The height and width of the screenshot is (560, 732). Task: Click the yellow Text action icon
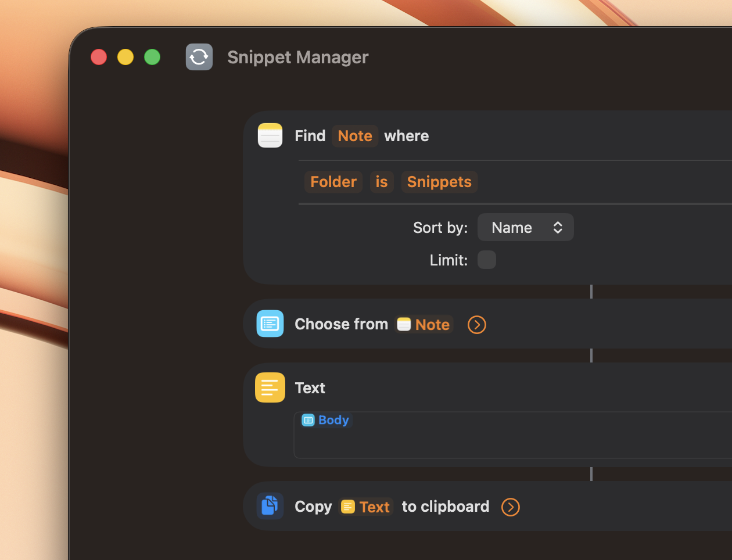tap(270, 387)
